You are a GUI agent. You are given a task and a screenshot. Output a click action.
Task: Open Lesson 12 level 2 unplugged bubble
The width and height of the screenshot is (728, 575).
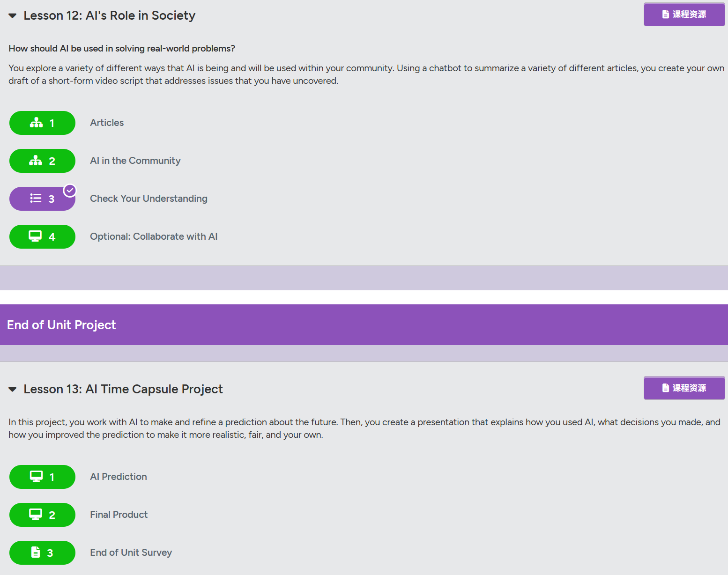click(42, 161)
